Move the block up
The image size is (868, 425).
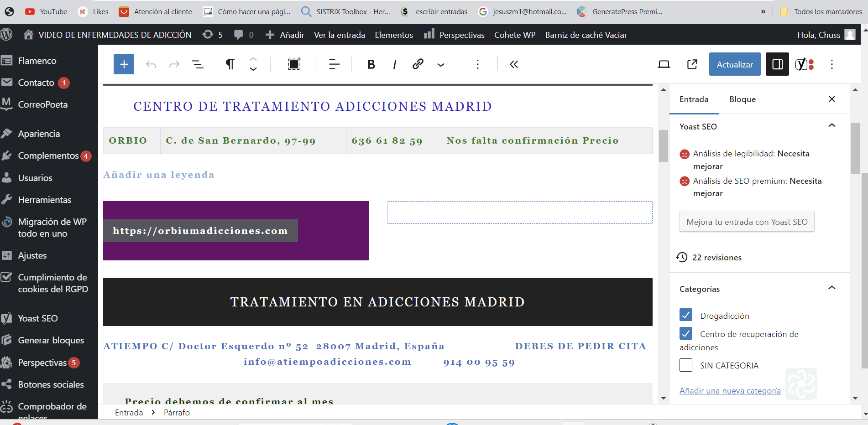(x=253, y=59)
